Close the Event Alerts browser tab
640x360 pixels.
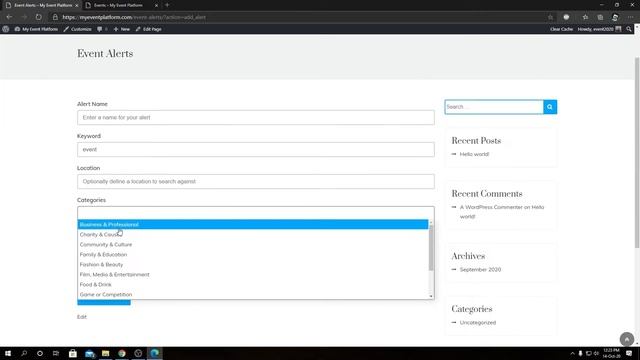click(x=76, y=5)
